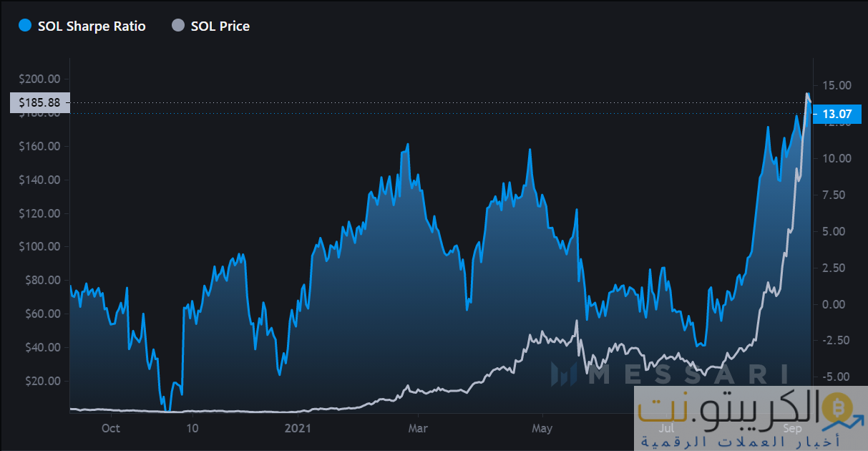Select the Mar label on the time axis
868x451 pixels.
(x=418, y=429)
